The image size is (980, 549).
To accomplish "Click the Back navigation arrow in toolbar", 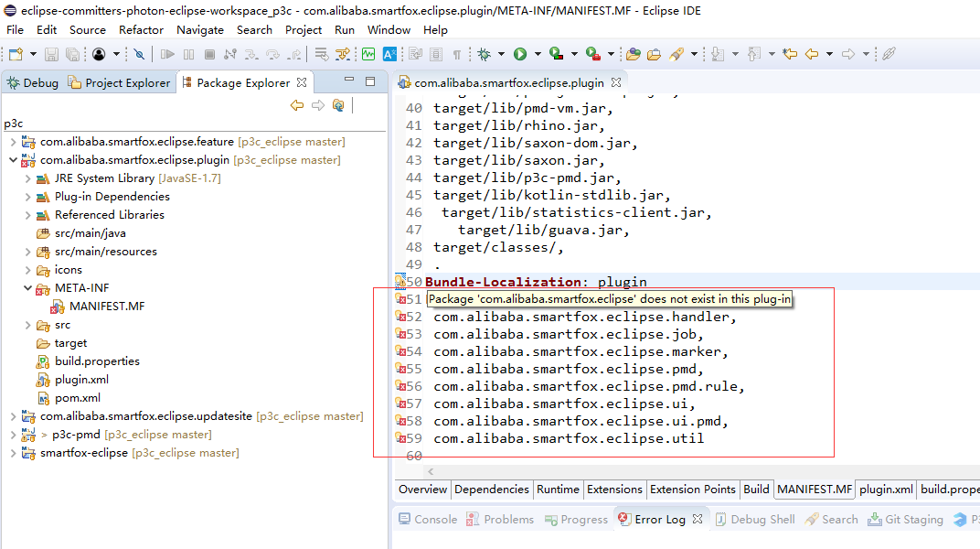I will coord(812,54).
